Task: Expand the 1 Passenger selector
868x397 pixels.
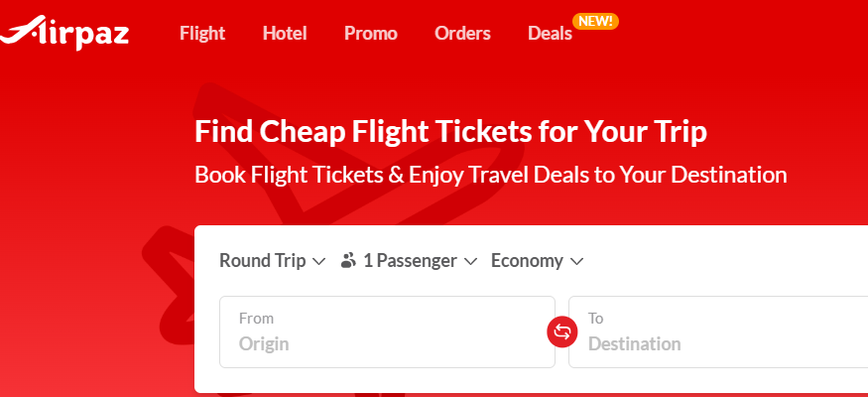Action: pos(409,261)
